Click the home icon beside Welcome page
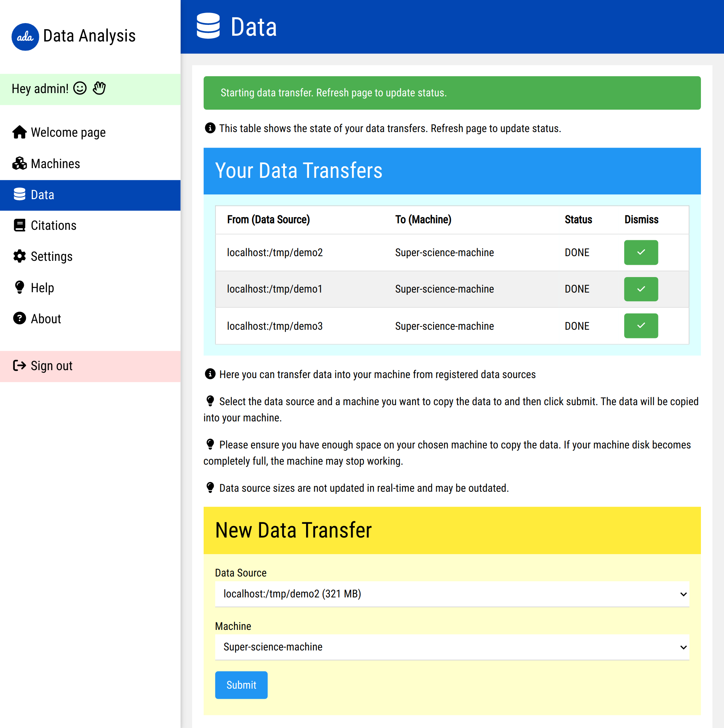The height and width of the screenshot is (728, 724). tap(19, 132)
